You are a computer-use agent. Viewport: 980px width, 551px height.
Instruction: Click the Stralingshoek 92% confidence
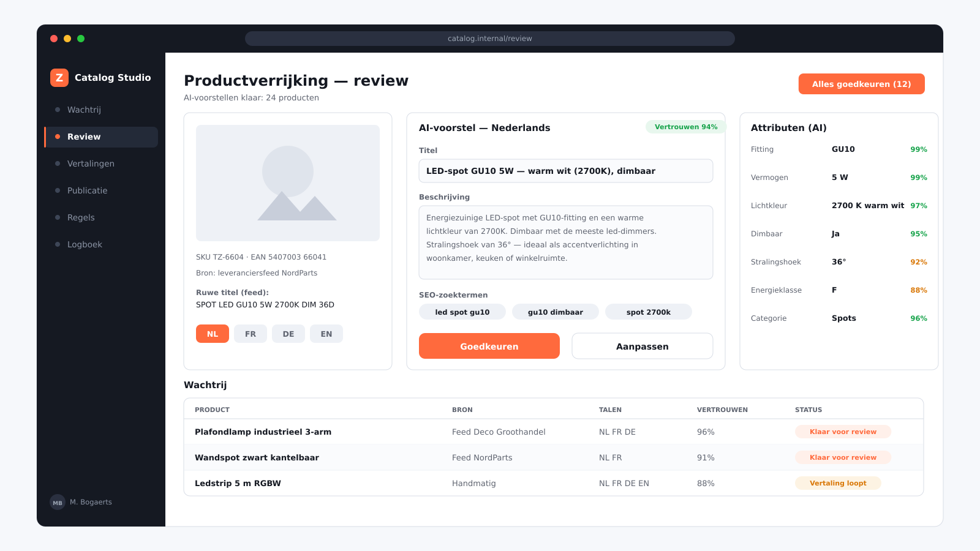tap(919, 262)
